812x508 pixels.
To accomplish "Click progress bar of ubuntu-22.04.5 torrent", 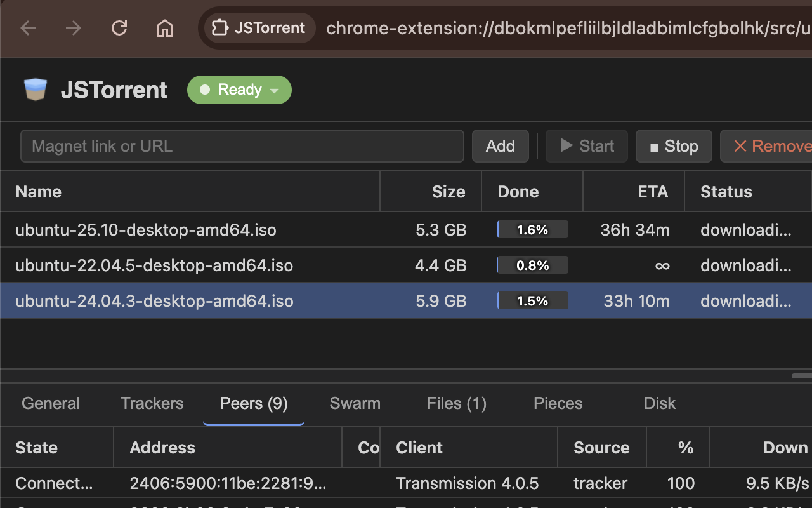I will click(532, 265).
